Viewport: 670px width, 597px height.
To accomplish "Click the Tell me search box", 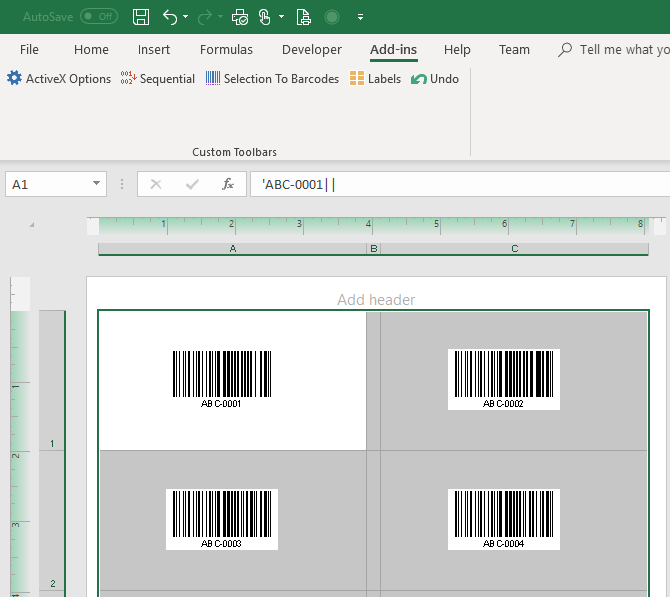I will [613, 50].
